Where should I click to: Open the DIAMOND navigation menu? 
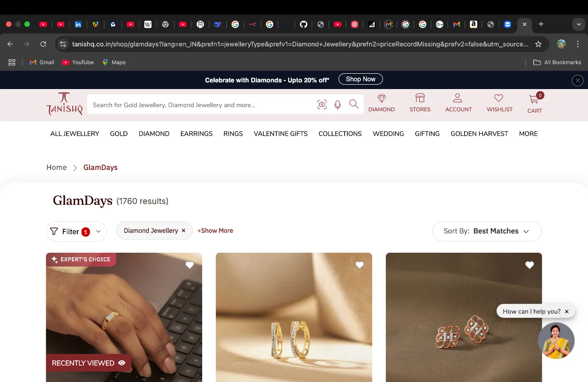pyautogui.click(x=154, y=134)
